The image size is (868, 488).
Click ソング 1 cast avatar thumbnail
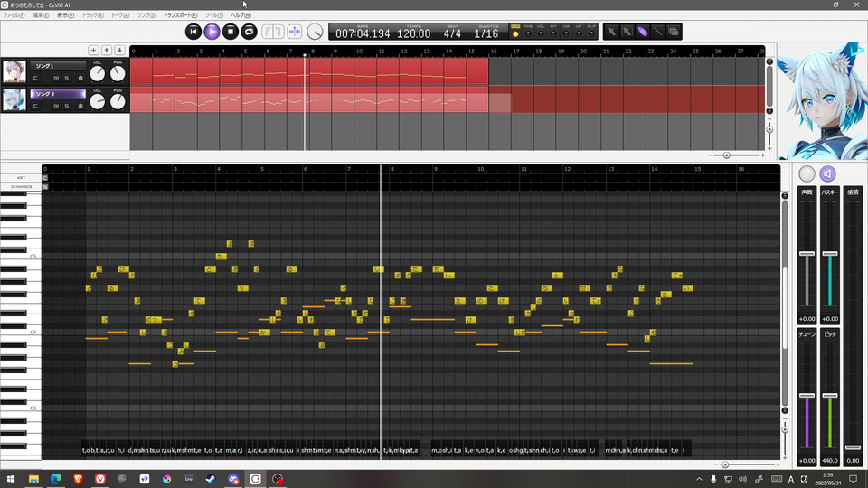click(14, 72)
